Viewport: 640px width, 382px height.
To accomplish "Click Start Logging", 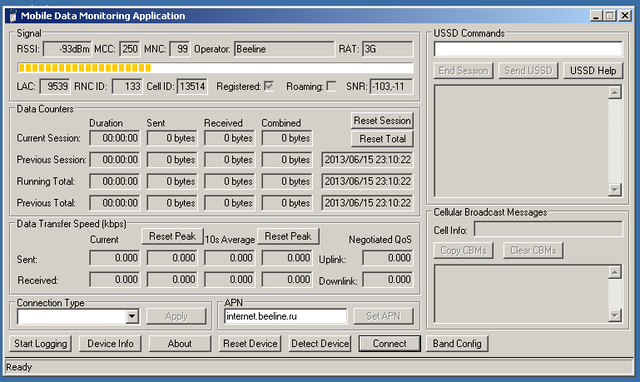I will [40, 344].
